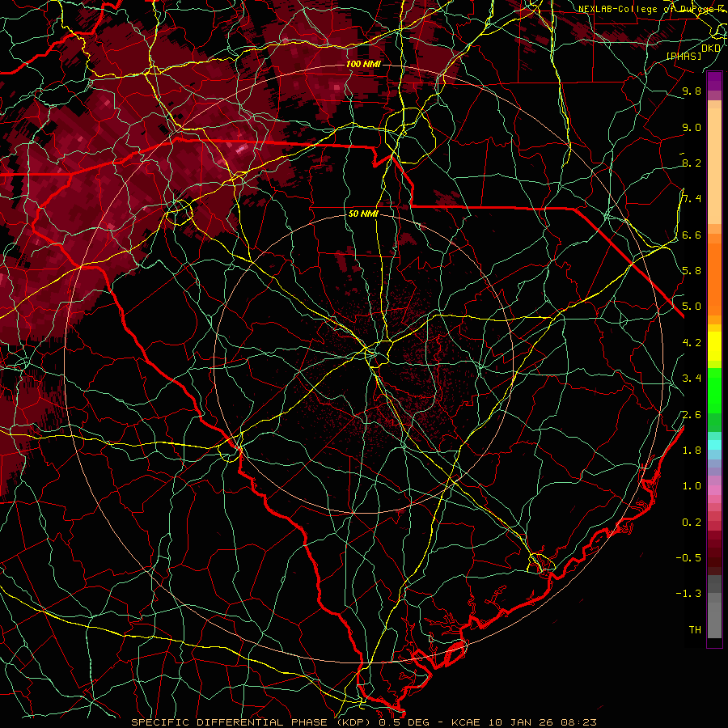Screen dimensions: 728x728
Task: Click the 100 NMI range ring label
Action: click(x=363, y=64)
